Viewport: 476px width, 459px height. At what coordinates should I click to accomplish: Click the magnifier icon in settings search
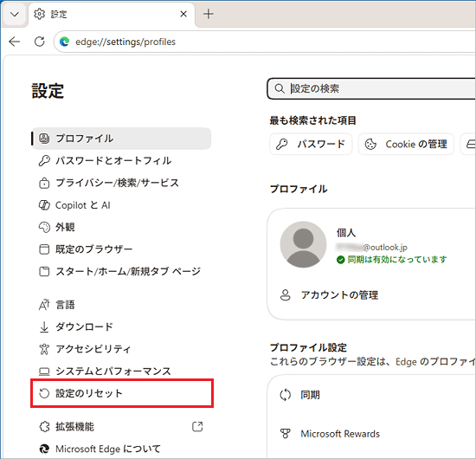tap(280, 88)
